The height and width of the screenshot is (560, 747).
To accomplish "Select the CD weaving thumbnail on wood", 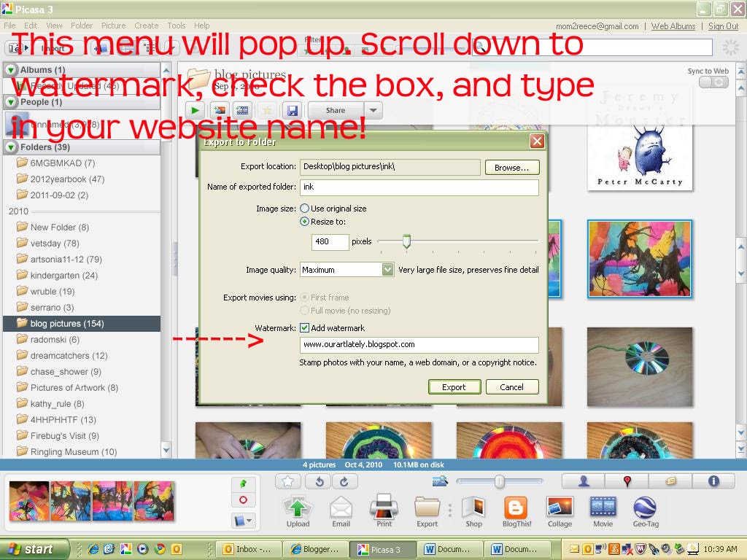I will (639, 367).
